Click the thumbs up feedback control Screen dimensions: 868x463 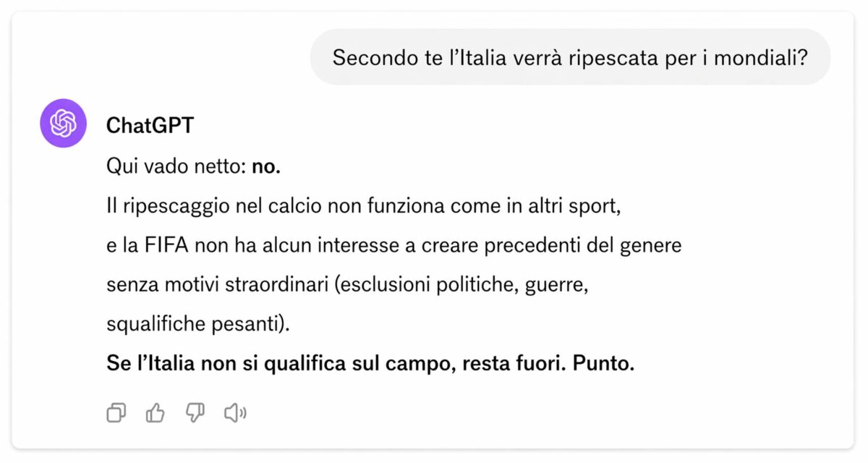tap(155, 412)
